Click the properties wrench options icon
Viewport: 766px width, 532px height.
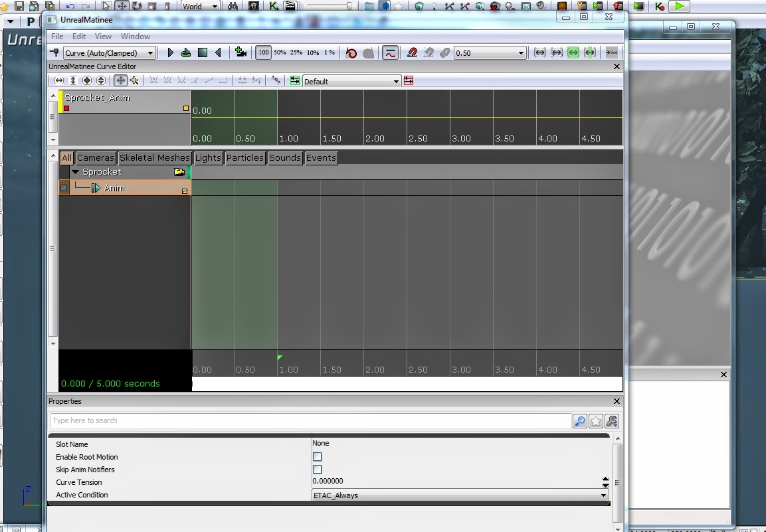pyautogui.click(x=612, y=421)
